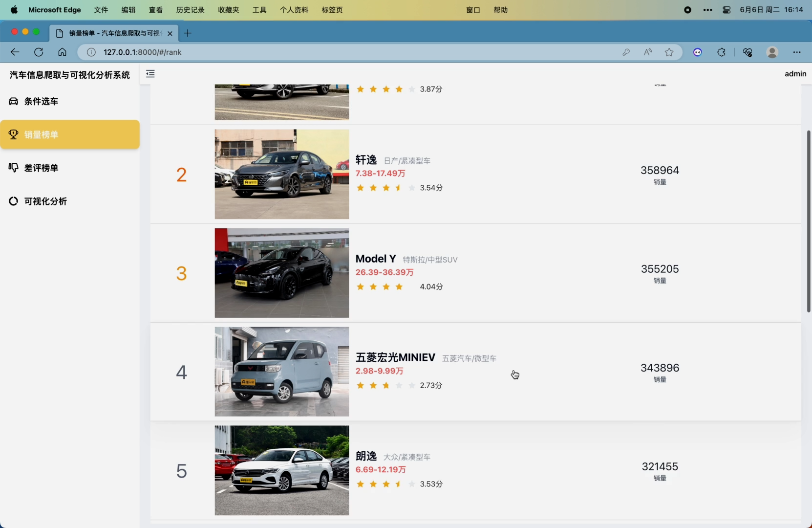Open the 收藏夹 menu
This screenshot has width=812, height=528.
[x=229, y=10]
